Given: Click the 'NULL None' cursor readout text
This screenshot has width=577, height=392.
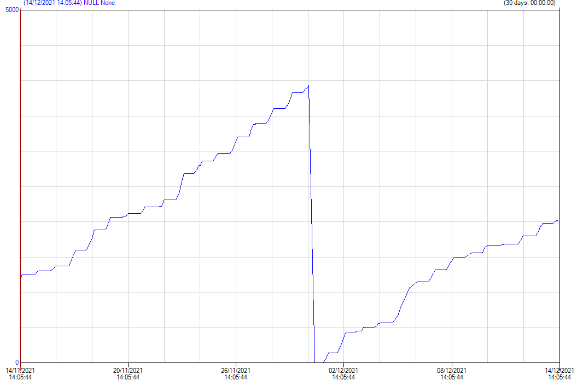Looking at the screenshot, I should 100,3.
